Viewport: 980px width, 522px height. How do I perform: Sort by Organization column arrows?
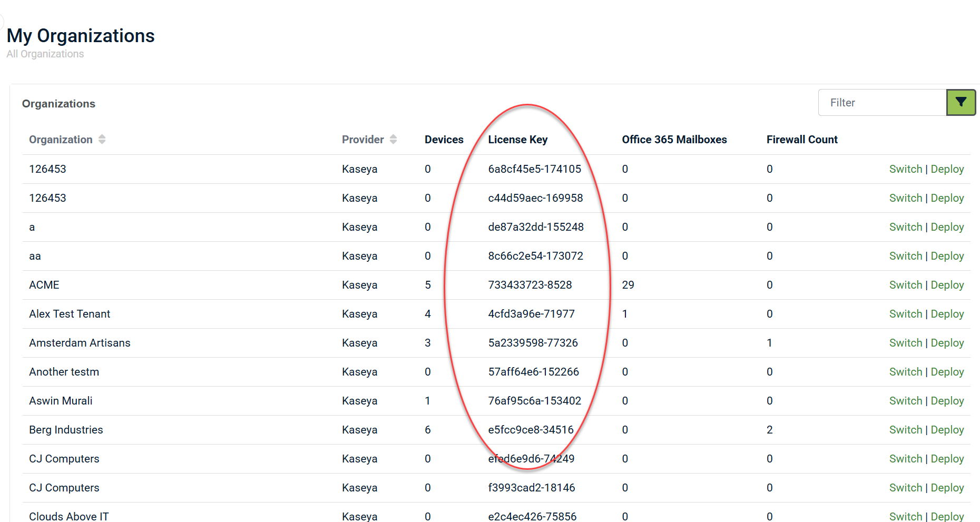point(102,140)
